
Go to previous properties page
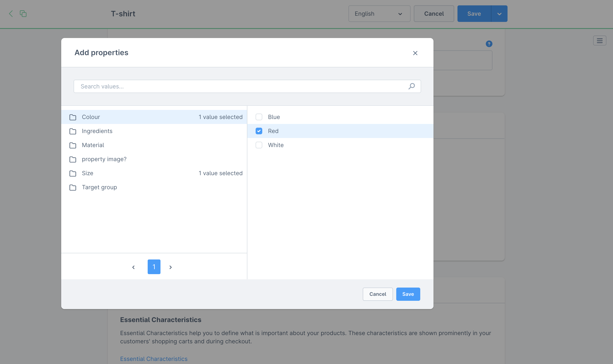[133, 267]
